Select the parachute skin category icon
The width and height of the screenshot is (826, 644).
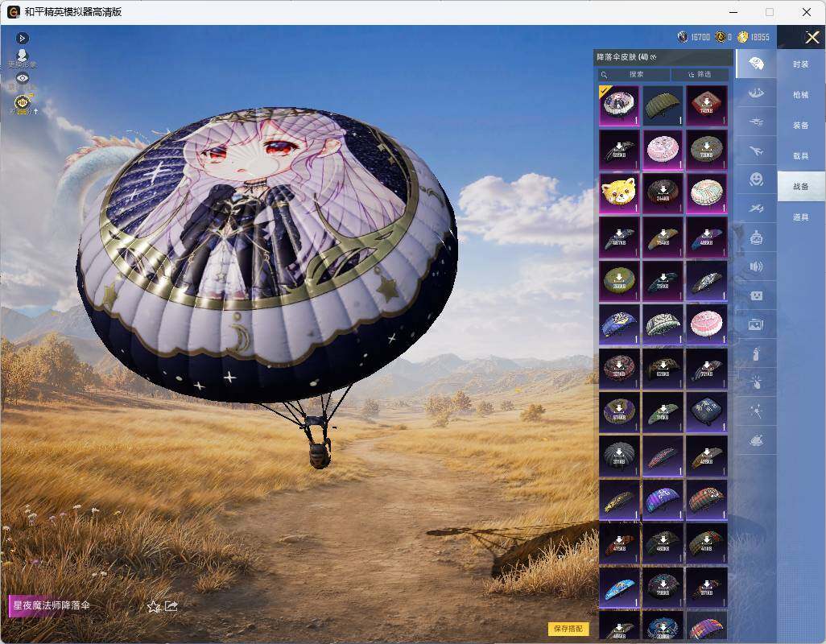(x=756, y=64)
